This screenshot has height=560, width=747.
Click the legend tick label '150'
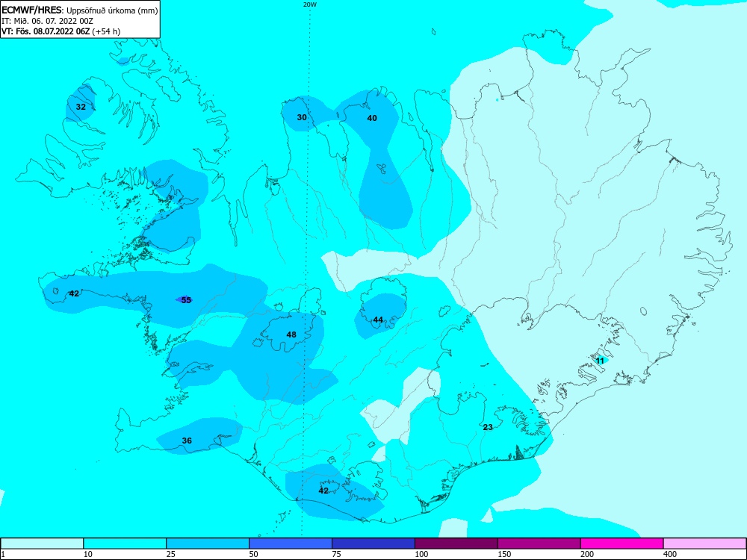(x=504, y=554)
